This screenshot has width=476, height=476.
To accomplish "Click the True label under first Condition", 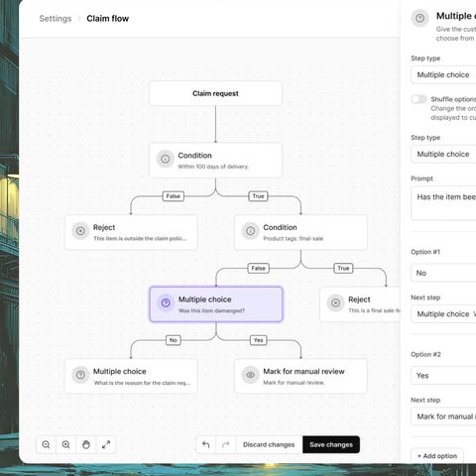I will coord(258,196).
